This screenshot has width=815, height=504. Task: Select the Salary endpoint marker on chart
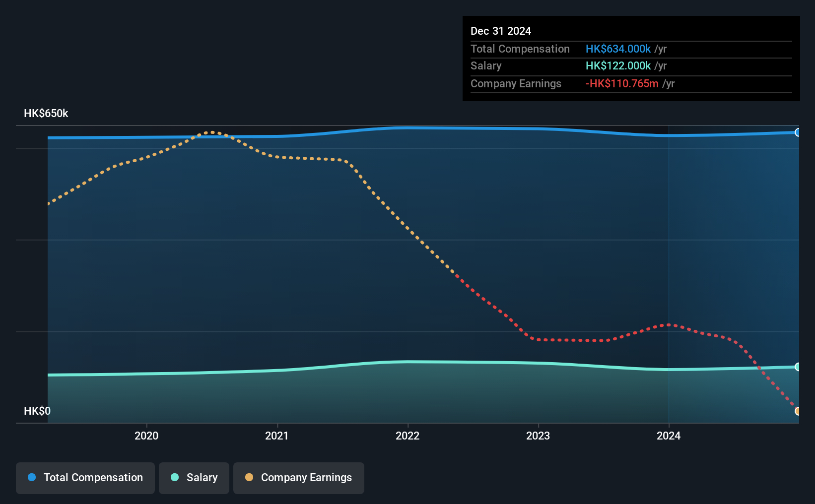798,367
